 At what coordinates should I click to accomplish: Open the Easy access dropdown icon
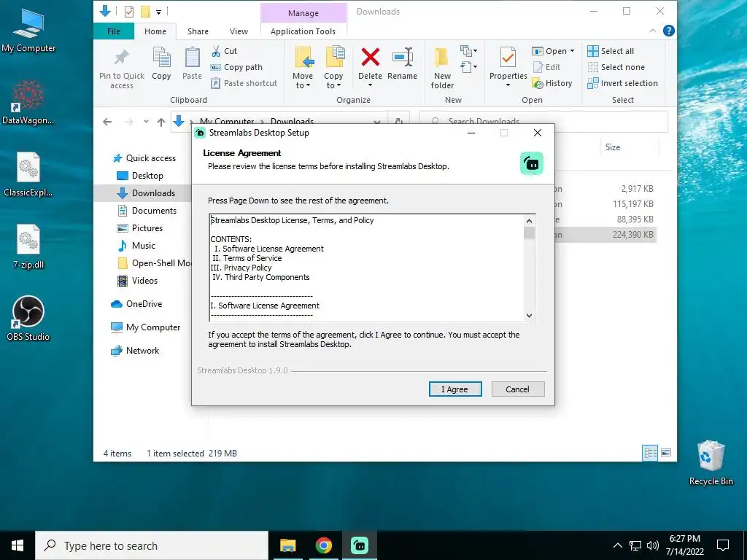tap(469, 67)
